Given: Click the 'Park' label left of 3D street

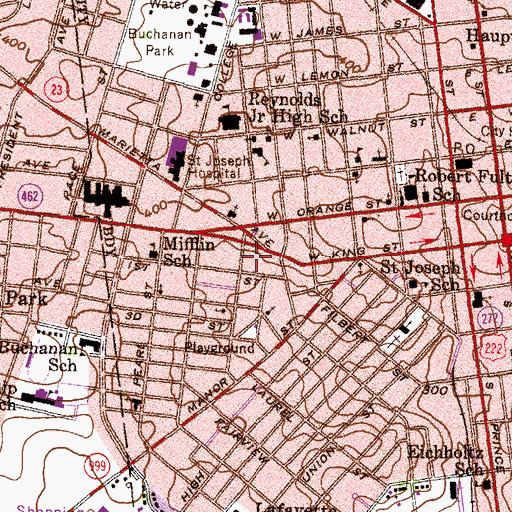Looking at the screenshot, I should 26,299.
